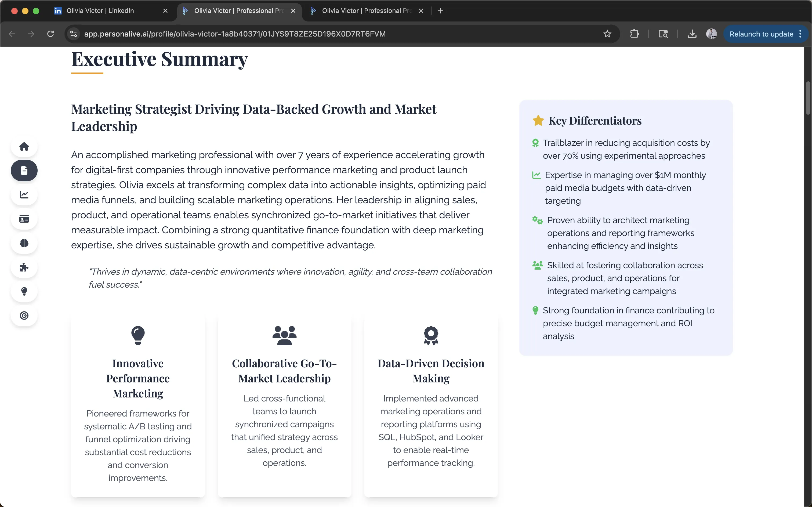The height and width of the screenshot is (507, 812).
Task: Click Strong foundation in finance text
Action: pyautogui.click(x=629, y=323)
